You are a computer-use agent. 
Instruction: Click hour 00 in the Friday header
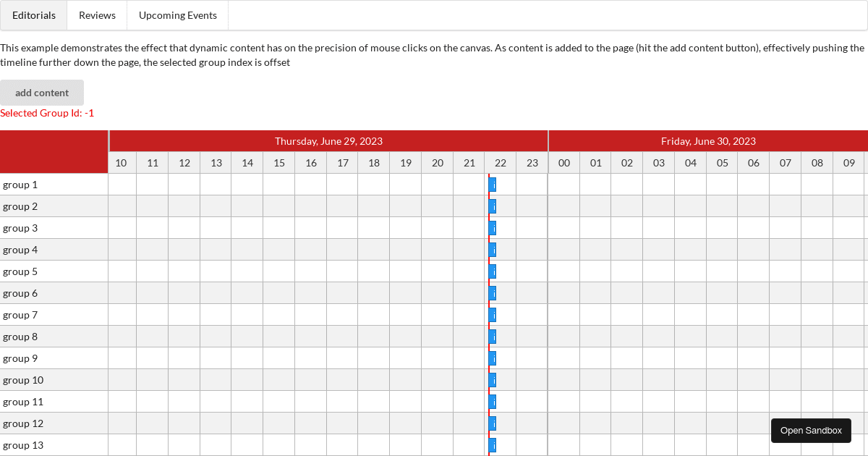564,163
